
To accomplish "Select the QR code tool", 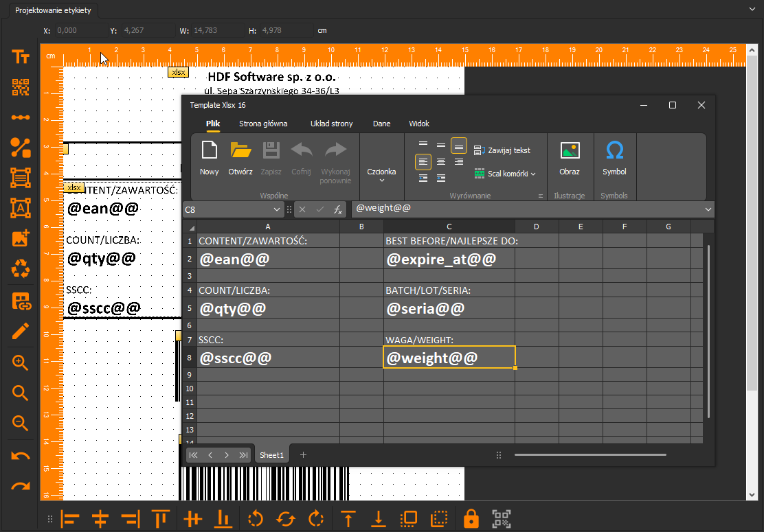I will point(21,87).
